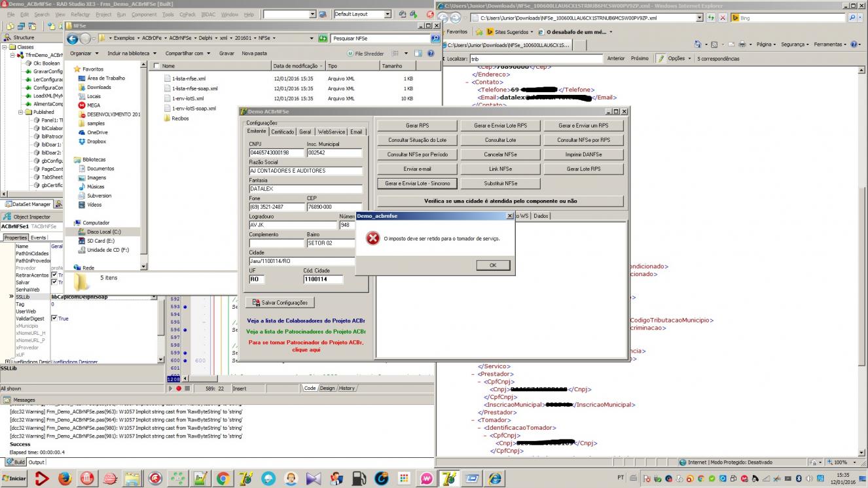Open the Ferramentas dropdown in Internet Explorer
Screen dimensions: 868x488
coord(831,44)
